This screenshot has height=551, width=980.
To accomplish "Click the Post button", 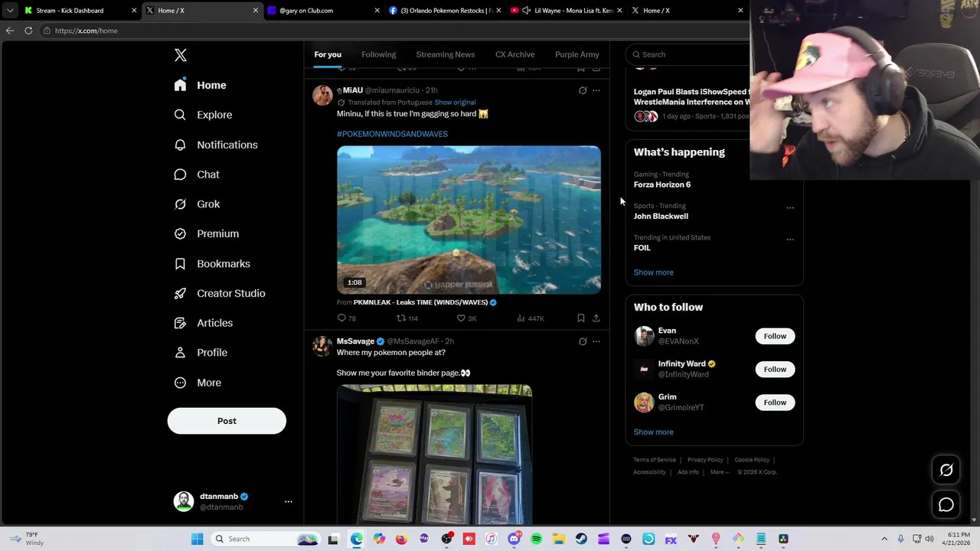I will pyautogui.click(x=227, y=421).
